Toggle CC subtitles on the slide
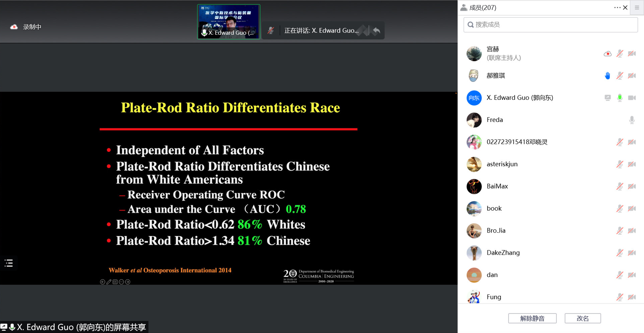This screenshot has width=644, height=333. pos(115,282)
